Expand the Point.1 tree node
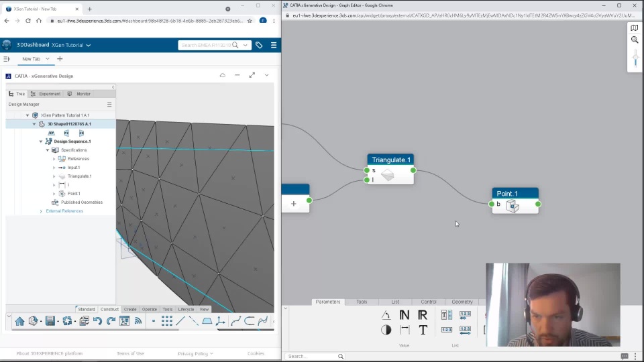 (54, 193)
